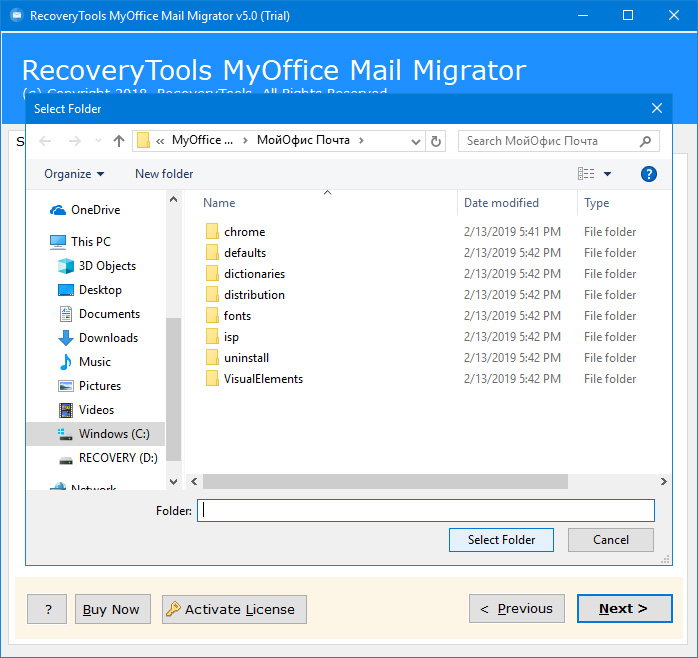Viewport: 698px width, 658px height.
Task: Confirm with the Select Folder button
Action: [501, 540]
